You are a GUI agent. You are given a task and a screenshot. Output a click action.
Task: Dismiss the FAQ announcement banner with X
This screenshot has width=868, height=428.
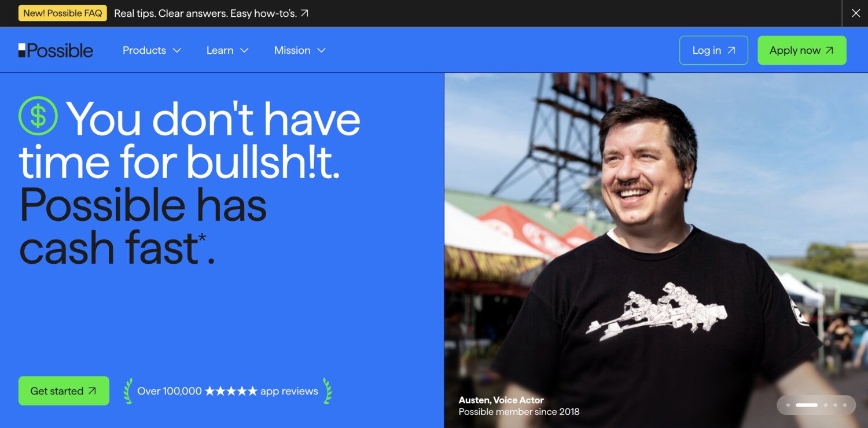pos(855,13)
